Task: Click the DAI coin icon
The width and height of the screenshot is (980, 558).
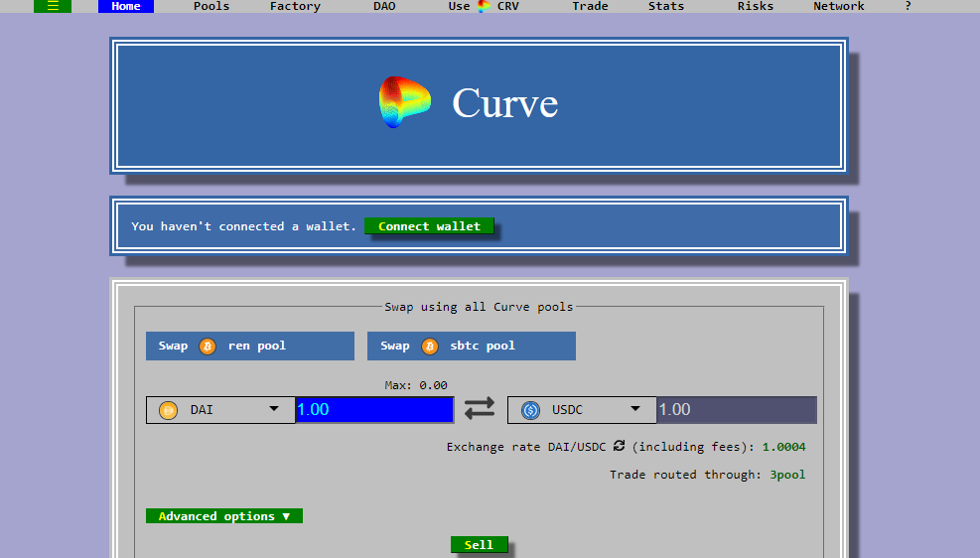Action: pos(168,410)
